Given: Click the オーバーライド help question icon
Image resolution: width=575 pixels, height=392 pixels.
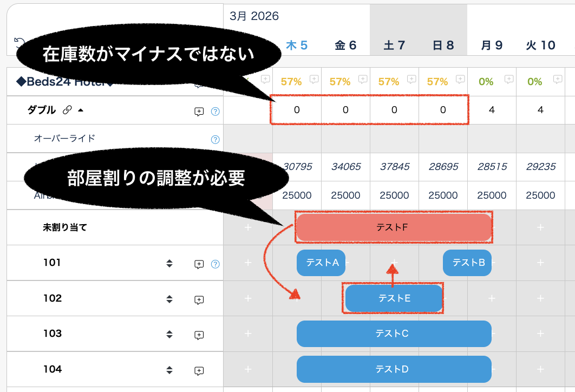Looking at the screenshot, I should click(215, 140).
